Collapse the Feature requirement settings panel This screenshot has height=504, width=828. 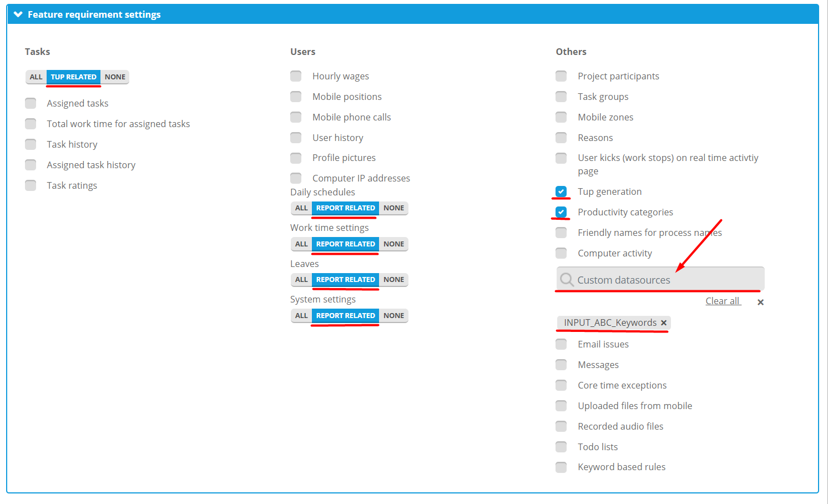pyautogui.click(x=18, y=14)
